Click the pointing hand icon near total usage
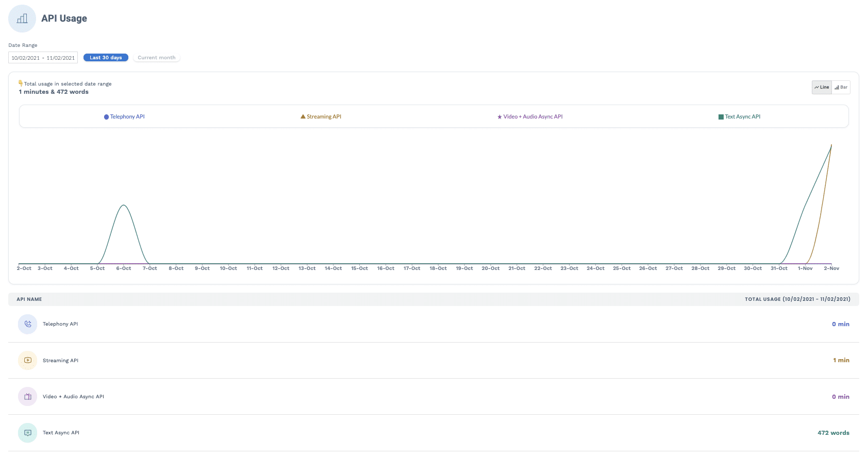This screenshot has height=457, width=868. coord(21,83)
